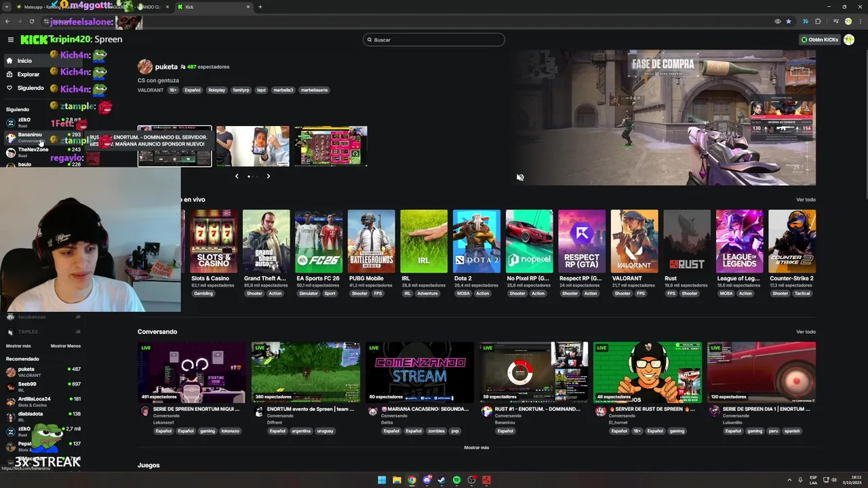Open Luisardito SERIE DE SPREEN stream
Viewport: 868px width, 488px height.
pyautogui.click(x=762, y=373)
